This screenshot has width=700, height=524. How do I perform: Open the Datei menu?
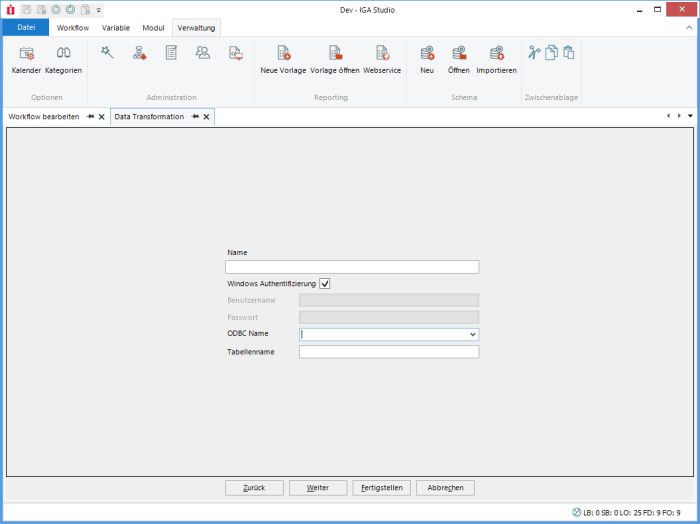point(26,28)
